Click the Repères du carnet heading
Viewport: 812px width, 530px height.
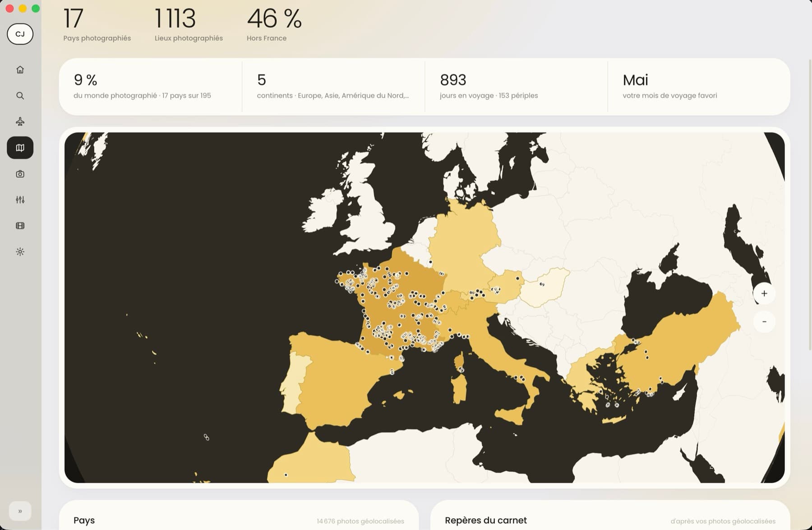click(x=486, y=520)
